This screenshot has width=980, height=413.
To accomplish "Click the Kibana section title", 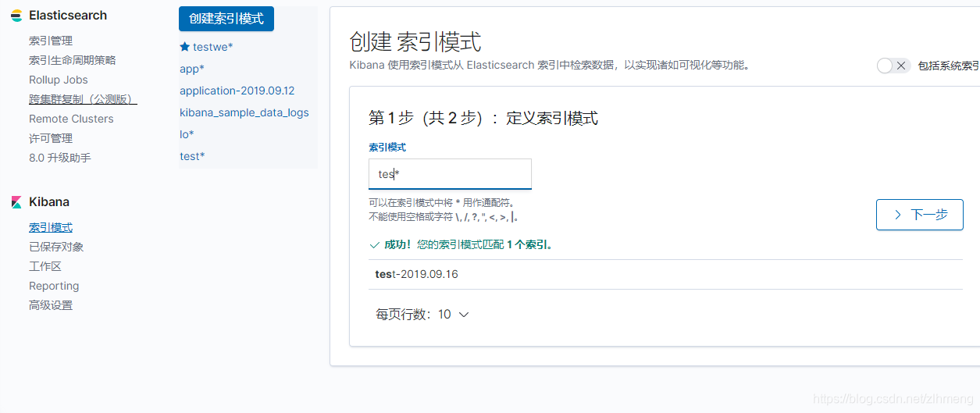I will 49,202.
